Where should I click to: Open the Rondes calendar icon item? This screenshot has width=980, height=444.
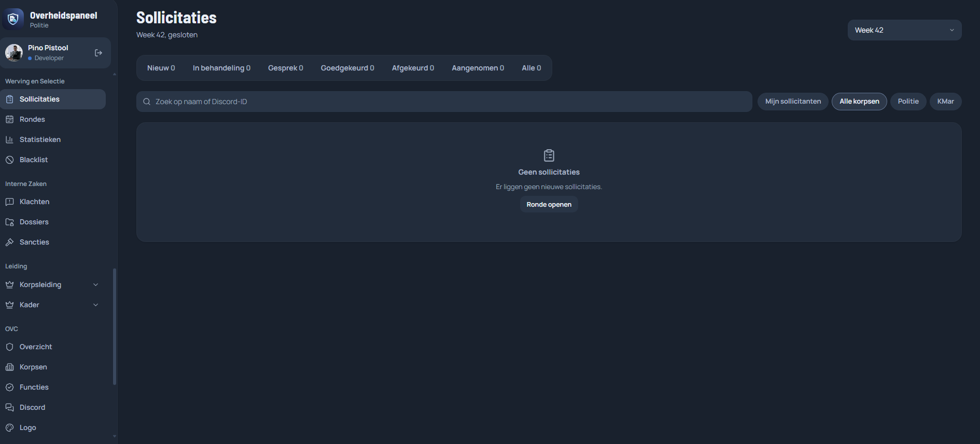coord(9,119)
